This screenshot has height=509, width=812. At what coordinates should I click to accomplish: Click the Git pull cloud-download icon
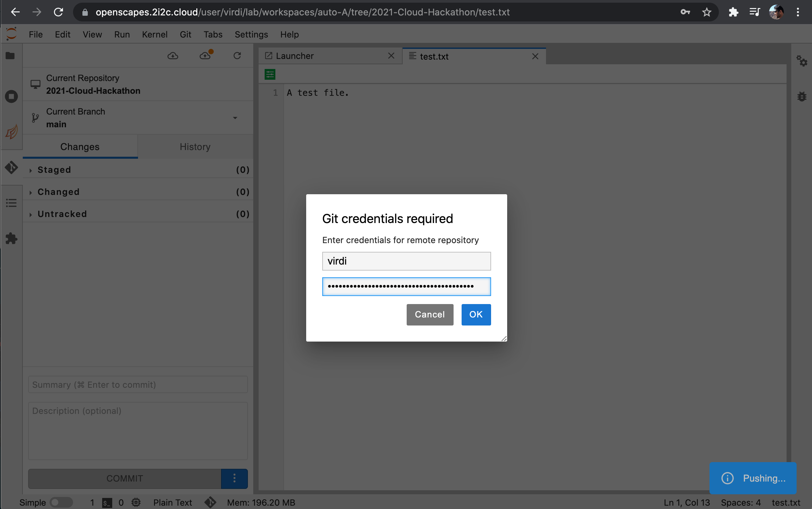tap(173, 56)
